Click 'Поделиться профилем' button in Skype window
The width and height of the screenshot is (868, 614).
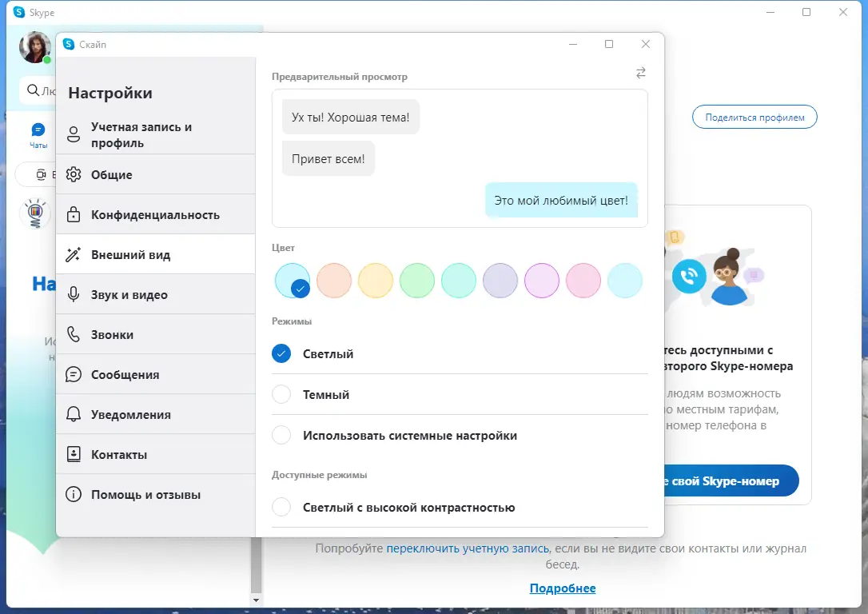tap(755, 117)
